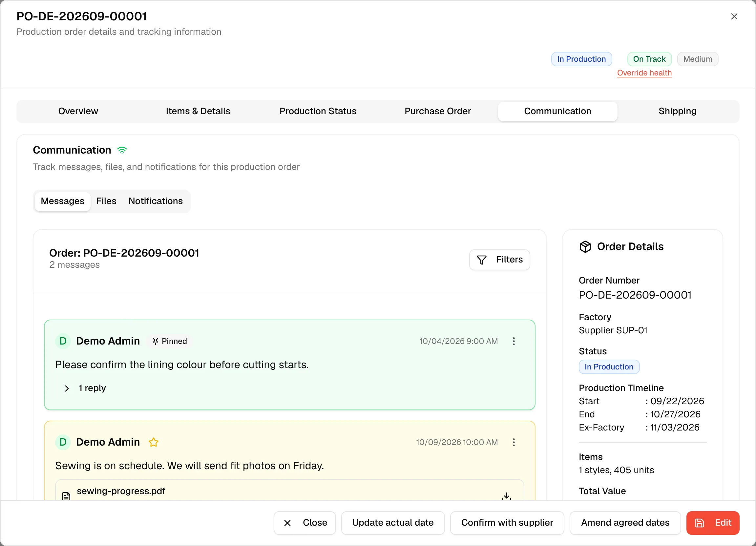This screenshot has height=546, width=756.
Task: Click the End date 10/27/2026
Action: [x=675, y=414]
